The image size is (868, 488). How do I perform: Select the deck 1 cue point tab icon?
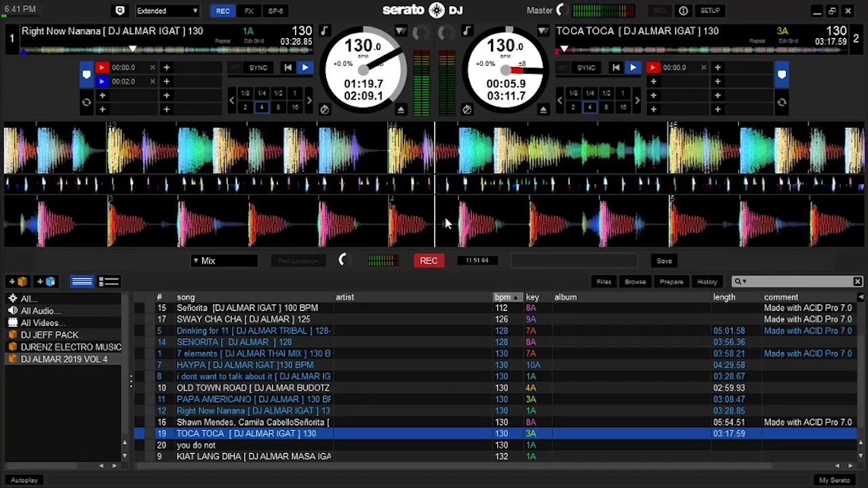86,75
